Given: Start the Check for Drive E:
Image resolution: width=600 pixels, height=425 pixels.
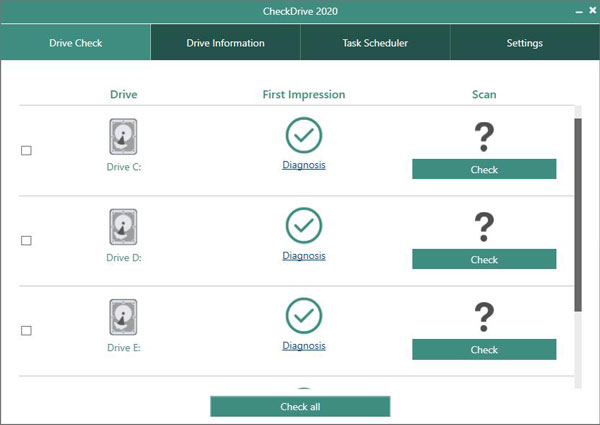Looking at the screenshot, I should click(484, 349).
